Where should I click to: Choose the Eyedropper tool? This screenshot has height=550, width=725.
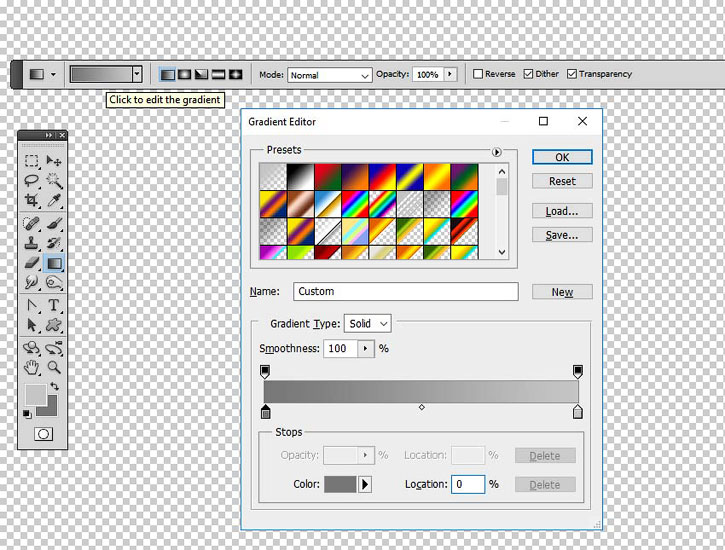pos(54,200)
